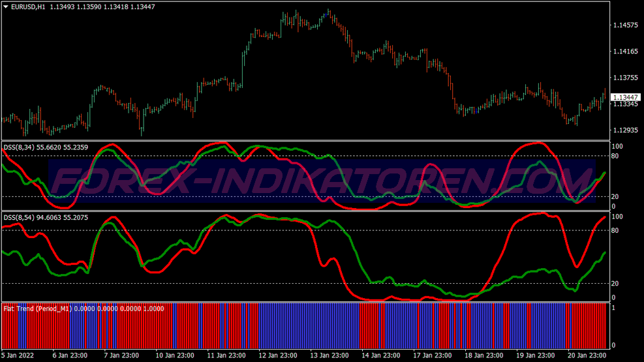Viewport: 644px width, 362px height.
Task: Click the 1.13755 price scale label
Action: point(626,78)
